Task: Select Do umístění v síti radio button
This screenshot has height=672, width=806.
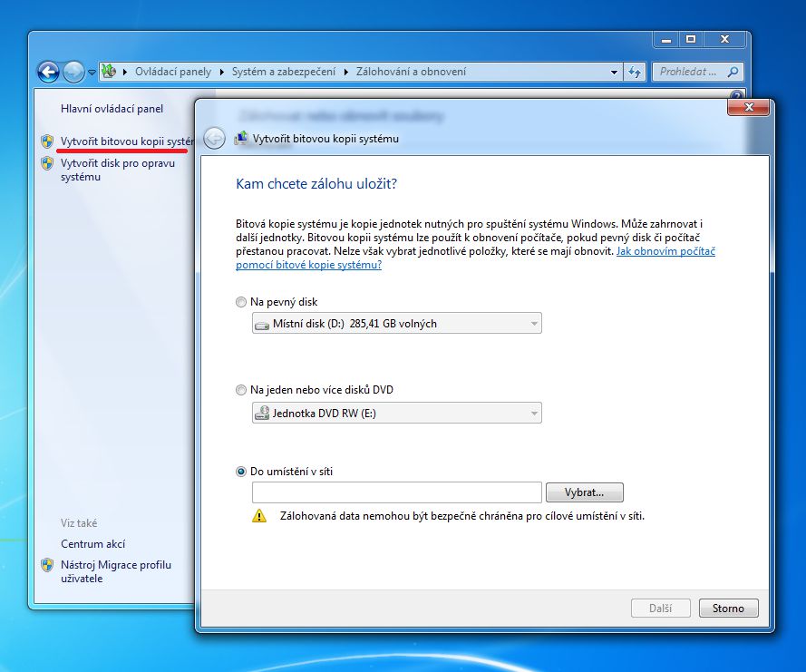Action: pyautogui.click(x=240, y=472)
